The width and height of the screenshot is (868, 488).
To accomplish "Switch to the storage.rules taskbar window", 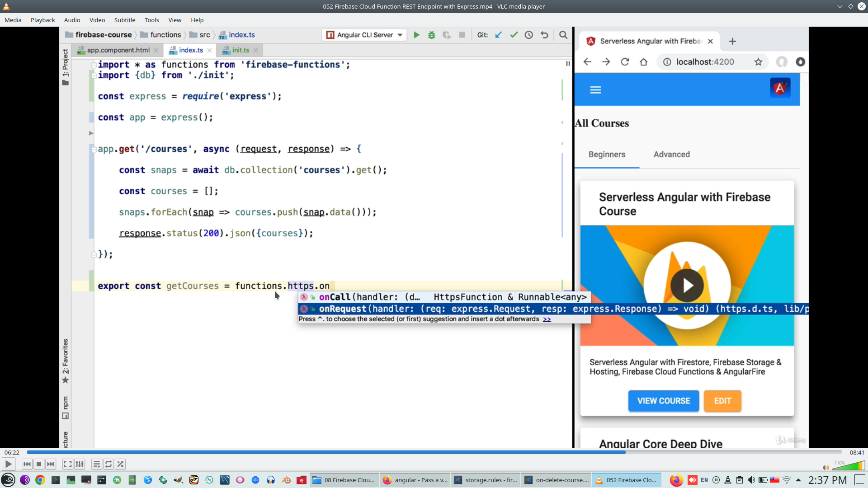I will coord(486,480).
